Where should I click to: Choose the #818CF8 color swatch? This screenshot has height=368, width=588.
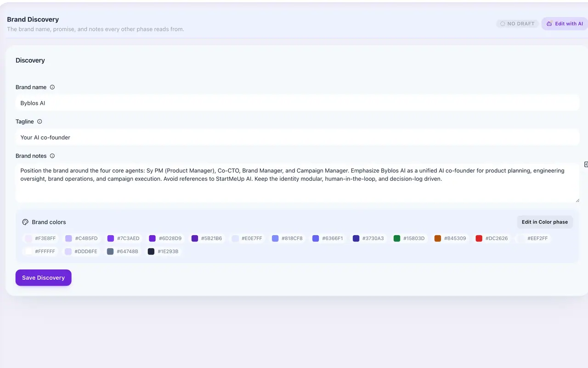pos(287,238)
